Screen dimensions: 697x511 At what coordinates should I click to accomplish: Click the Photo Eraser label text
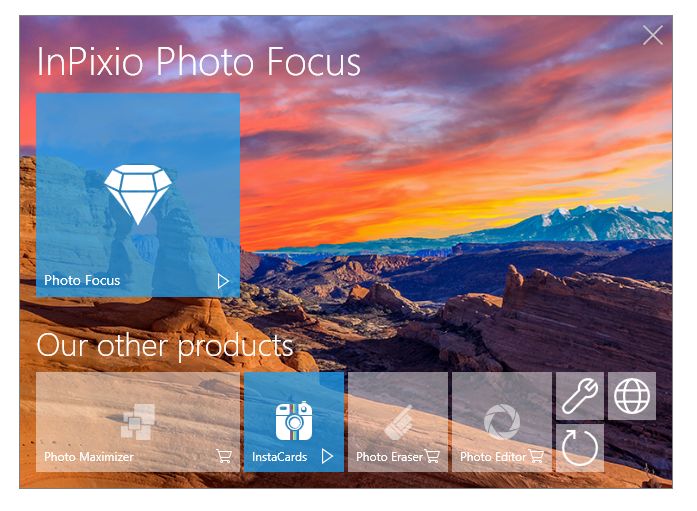[x=389, y=457]
